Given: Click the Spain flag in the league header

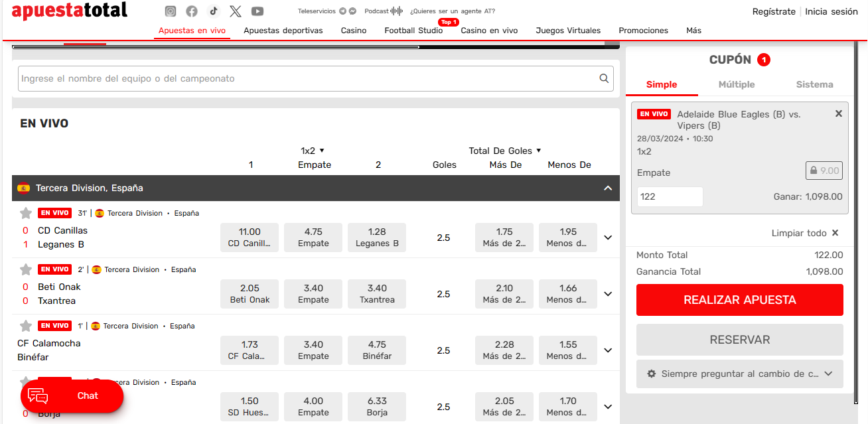Looking at the screenshot, I should tap(24, 188).
